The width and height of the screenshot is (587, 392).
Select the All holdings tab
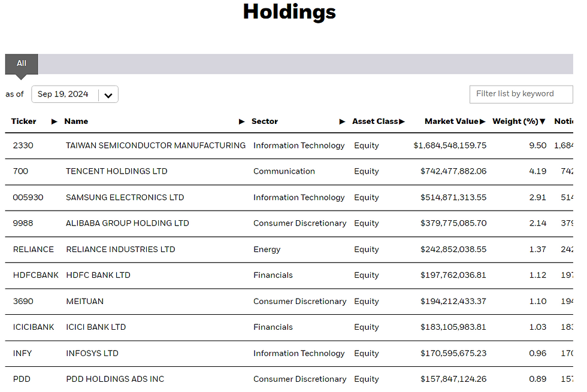(x=22, y=63)
